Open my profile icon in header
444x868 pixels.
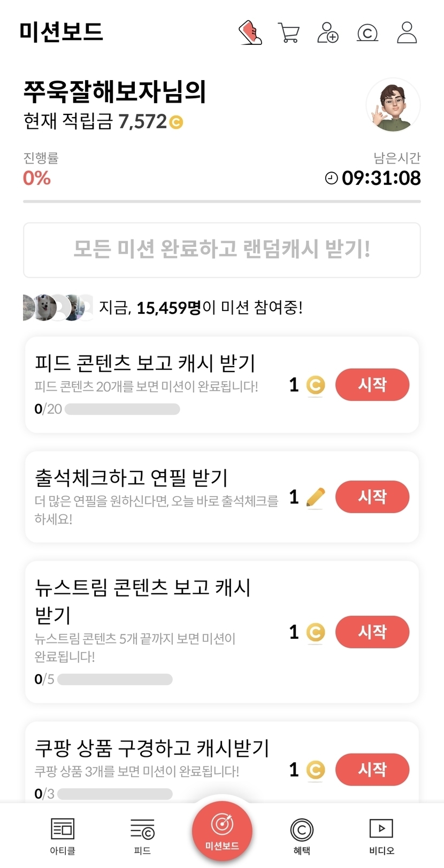407,33
